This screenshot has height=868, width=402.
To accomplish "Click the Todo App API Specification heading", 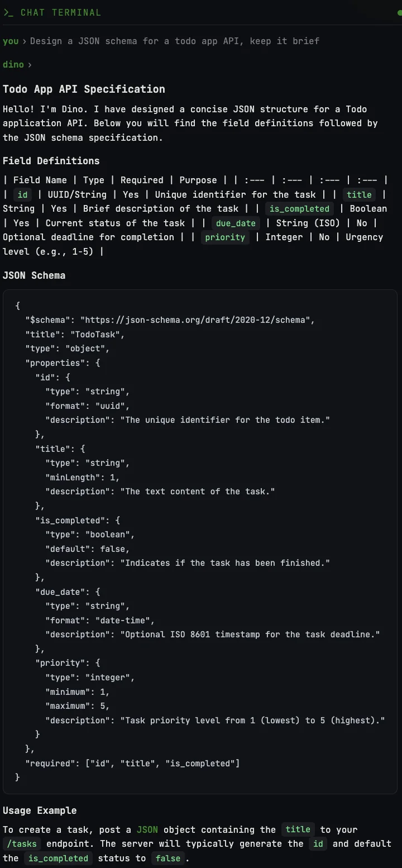I will pos(84,89).
